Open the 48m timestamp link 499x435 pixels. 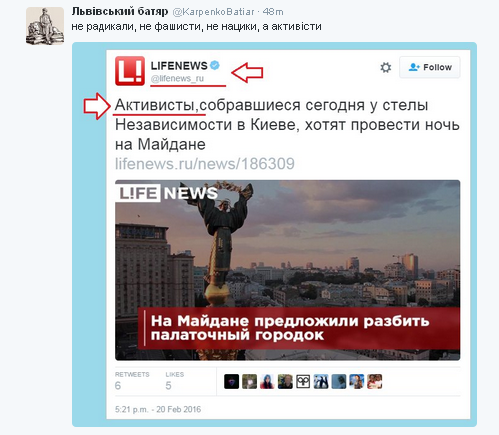pyautogui.click(x=273, y=12)
